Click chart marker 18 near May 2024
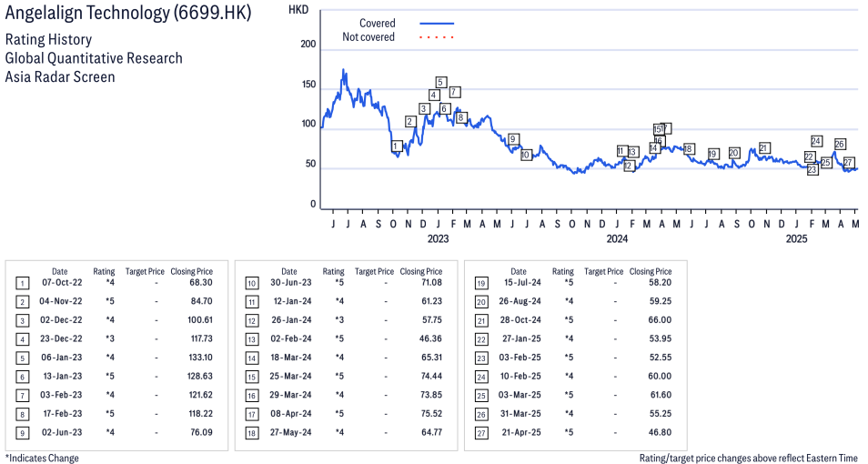The height and width of the screenshot is (464, 868). point(689,149)
